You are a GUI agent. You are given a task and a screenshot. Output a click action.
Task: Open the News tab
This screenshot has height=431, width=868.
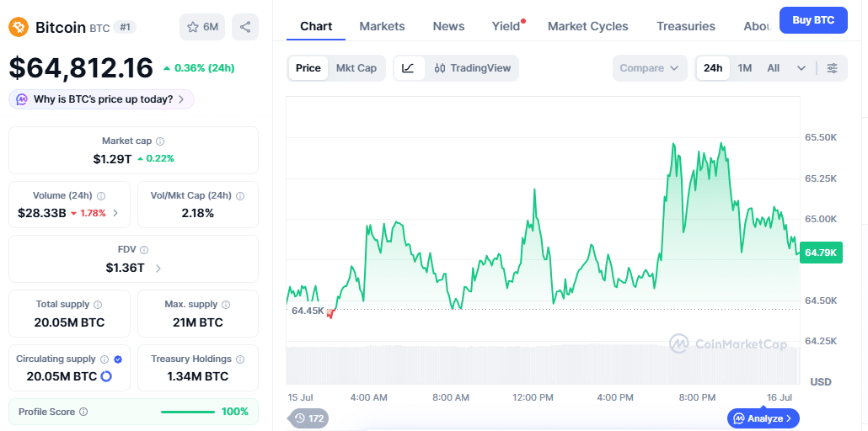click(448, 26)
